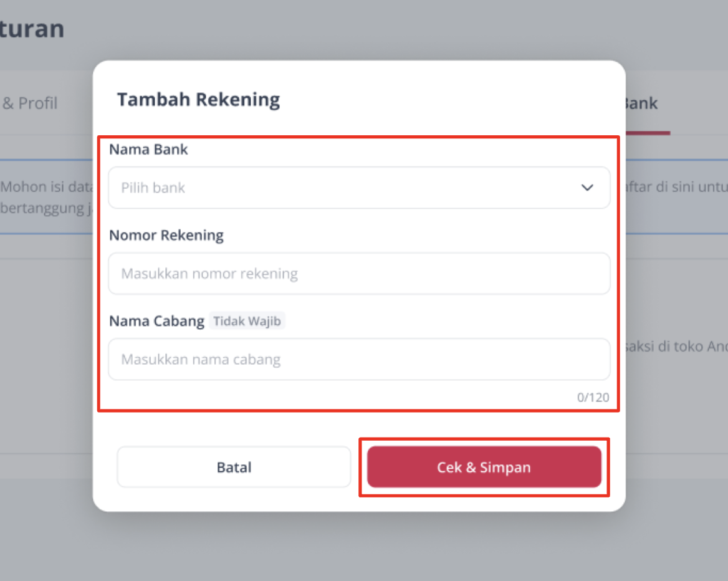Choose the Pilih bank placeholder text
Image resolution: width=728 pixels, height=581 pixels.
153,188
